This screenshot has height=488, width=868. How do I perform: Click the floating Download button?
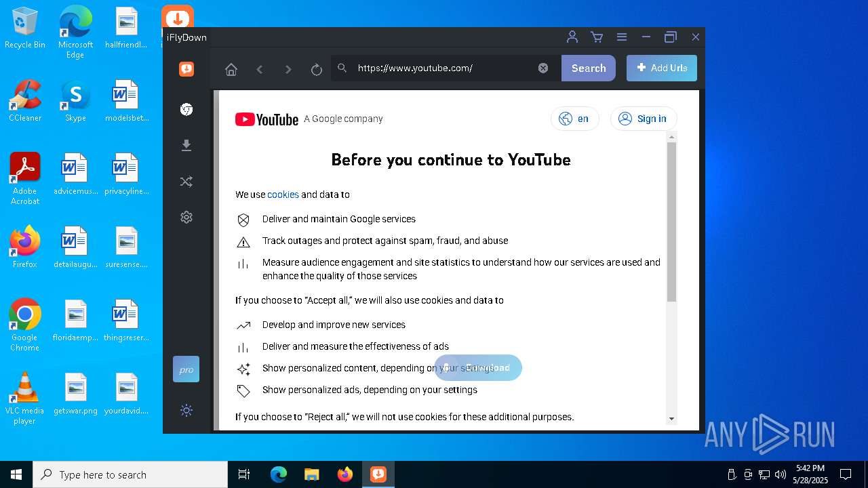click(478, 368)
